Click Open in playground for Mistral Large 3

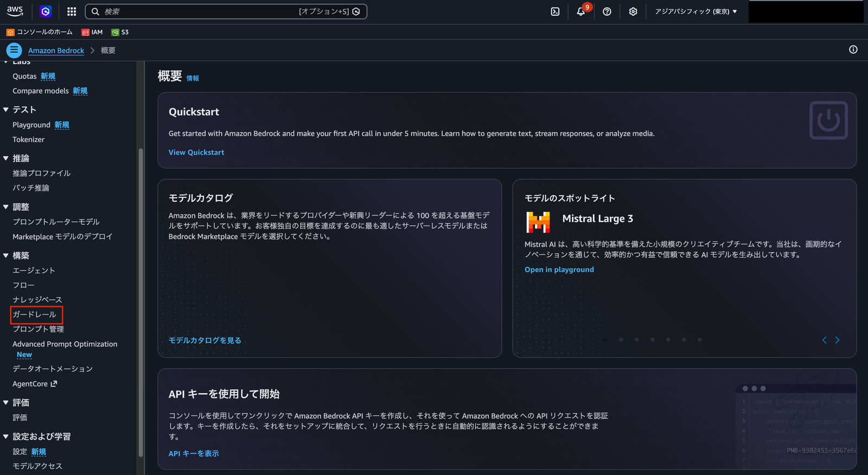pos(559,269)
